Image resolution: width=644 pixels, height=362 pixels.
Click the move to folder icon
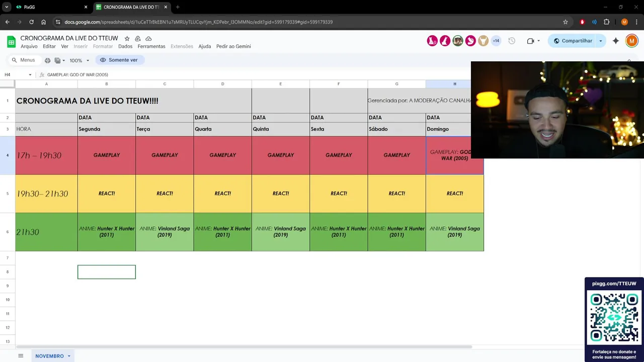tap(138, 39)
